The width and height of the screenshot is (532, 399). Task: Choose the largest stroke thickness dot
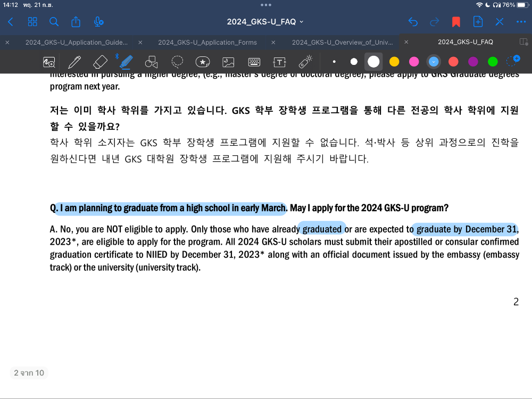coord(373,62)
